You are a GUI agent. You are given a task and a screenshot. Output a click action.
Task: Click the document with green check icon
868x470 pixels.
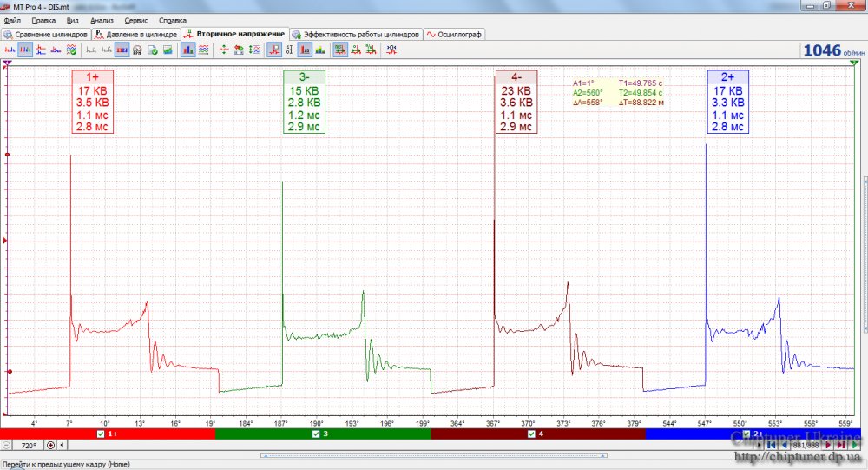click(x=153, y=50)
